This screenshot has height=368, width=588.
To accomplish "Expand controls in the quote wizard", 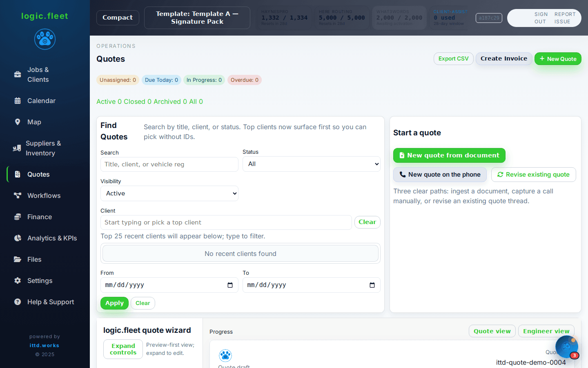I will click(x=123, y=349).
